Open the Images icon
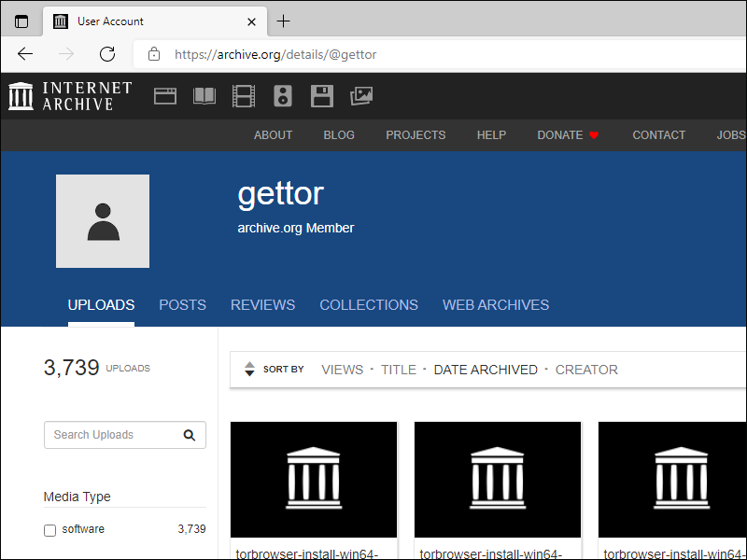 click(361, 95)
